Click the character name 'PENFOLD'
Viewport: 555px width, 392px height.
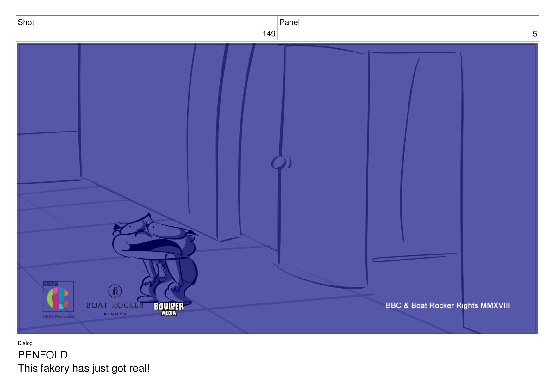point(42,355)
